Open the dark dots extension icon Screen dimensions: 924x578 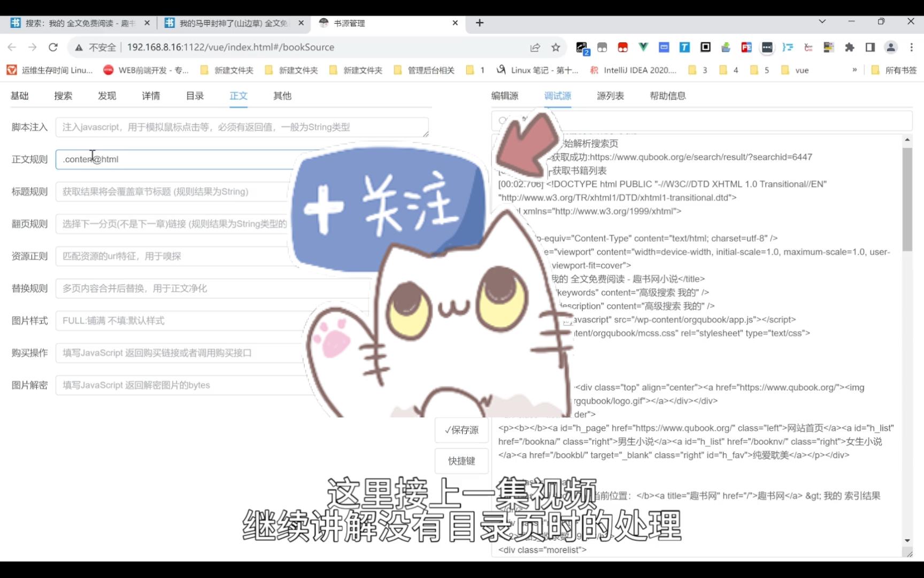pyautogui.click(x=767, y=47)
